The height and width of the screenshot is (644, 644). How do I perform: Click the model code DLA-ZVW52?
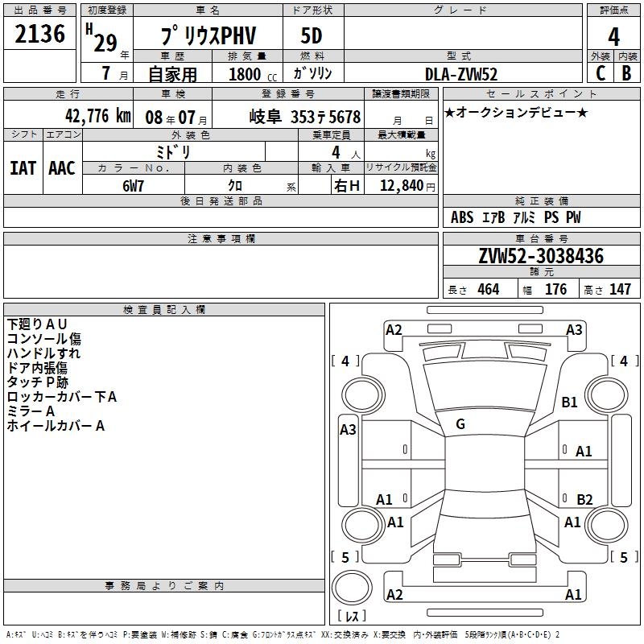[x=461, y=74]
